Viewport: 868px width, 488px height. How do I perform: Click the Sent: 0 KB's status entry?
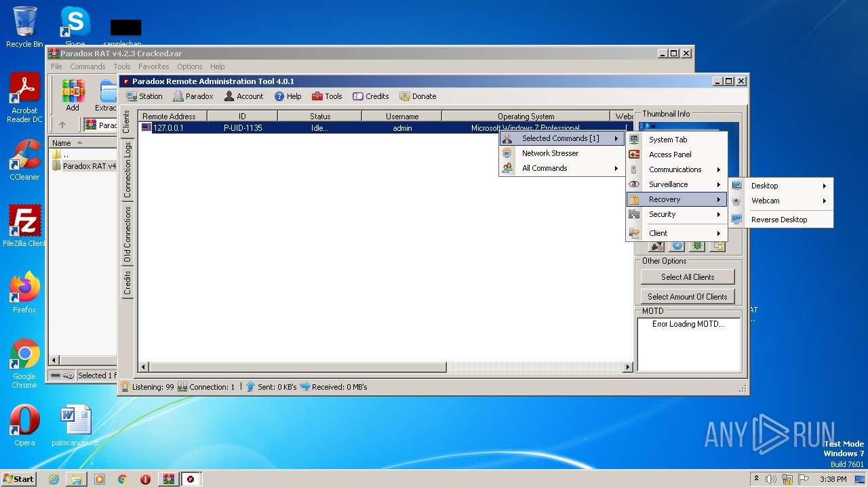pyautogui.click(x=271, y=387)
